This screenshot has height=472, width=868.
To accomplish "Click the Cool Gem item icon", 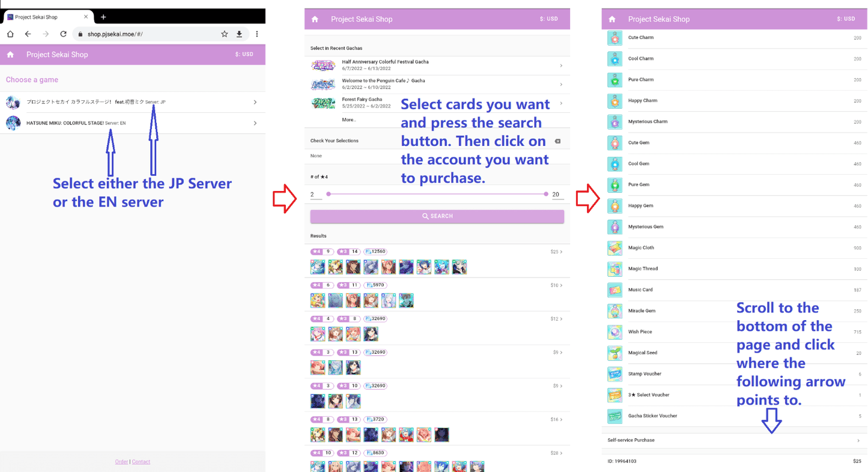I will (x=615, y=164).
